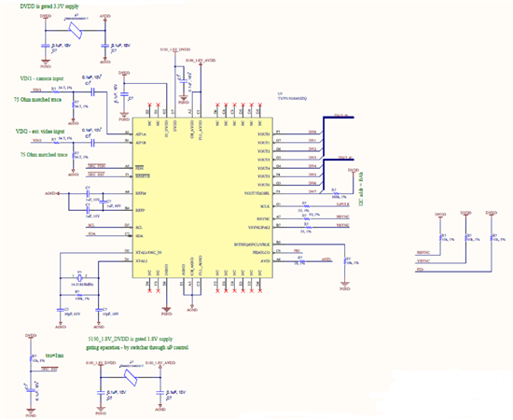The height and width of the screenshot is (420, 513).
Task: Click the 'VIN1 - camera input' annotation
Action: pos(42,78)
